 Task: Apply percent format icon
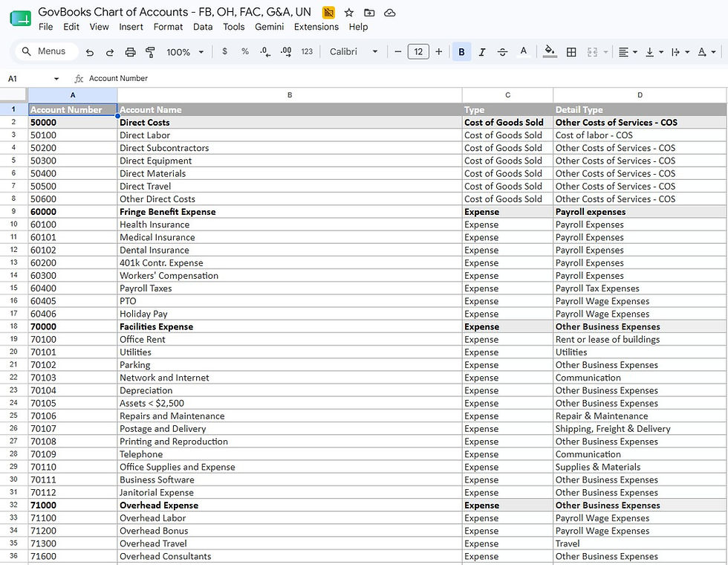245,51
